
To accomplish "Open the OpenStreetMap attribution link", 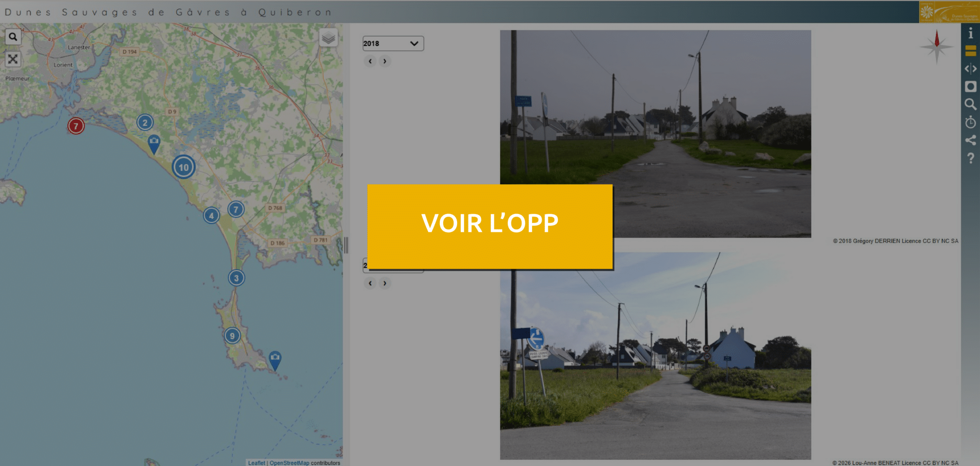I will tap(289, 463).
